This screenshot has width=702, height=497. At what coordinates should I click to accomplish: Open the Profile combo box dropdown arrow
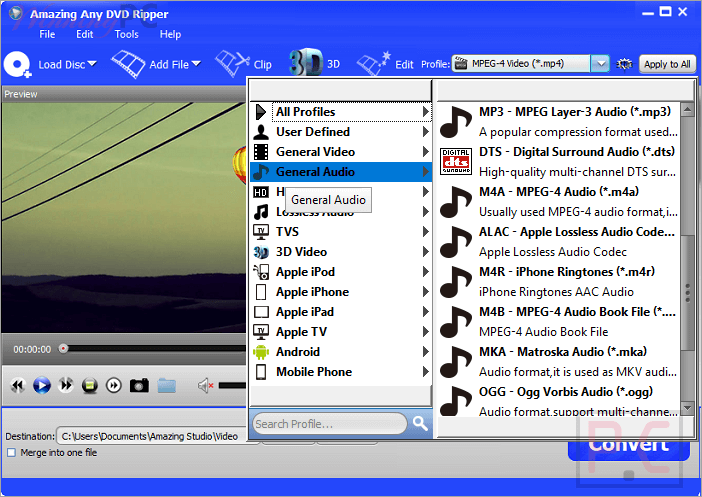point(600,64)
